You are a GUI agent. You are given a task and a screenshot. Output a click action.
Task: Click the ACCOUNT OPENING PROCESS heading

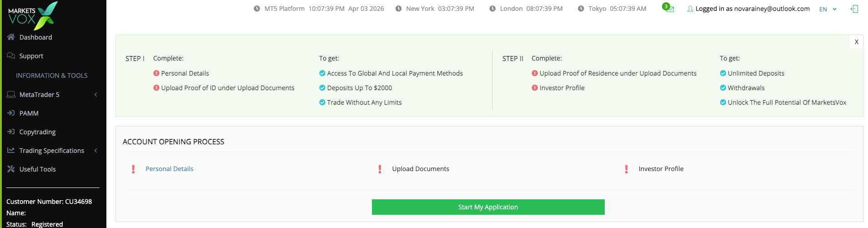(173, 142)
